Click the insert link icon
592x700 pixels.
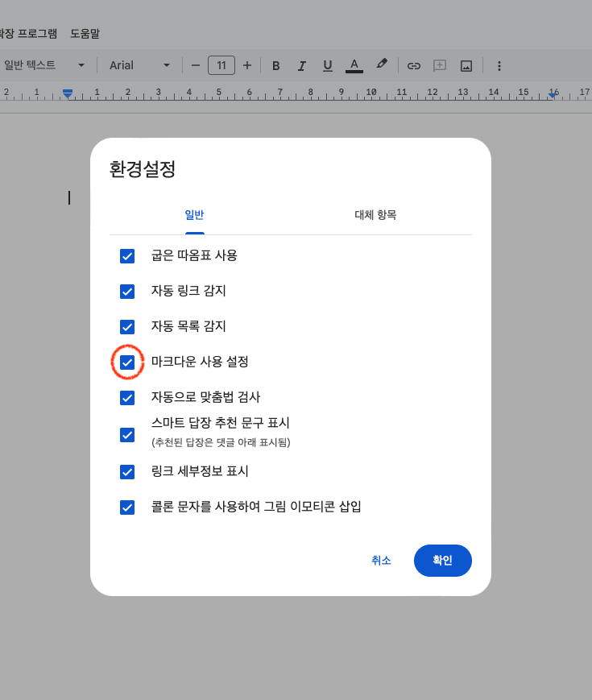pyautogui.click(x=414, y=65)
